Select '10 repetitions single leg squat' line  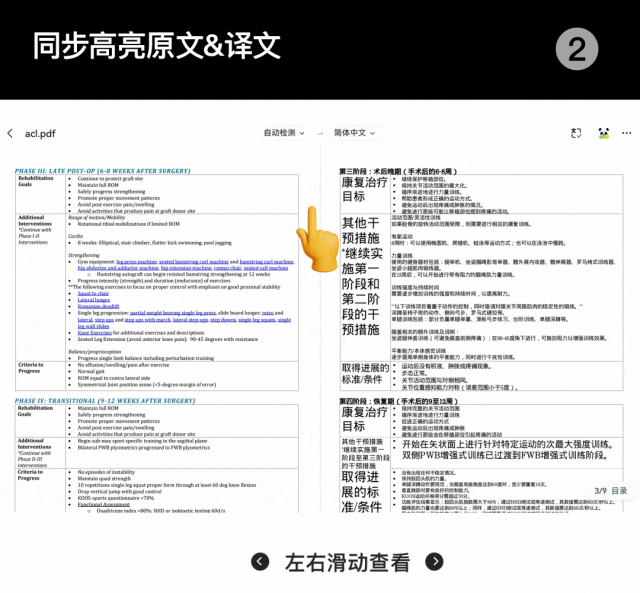pyautogui.click(x=167, y=485)
